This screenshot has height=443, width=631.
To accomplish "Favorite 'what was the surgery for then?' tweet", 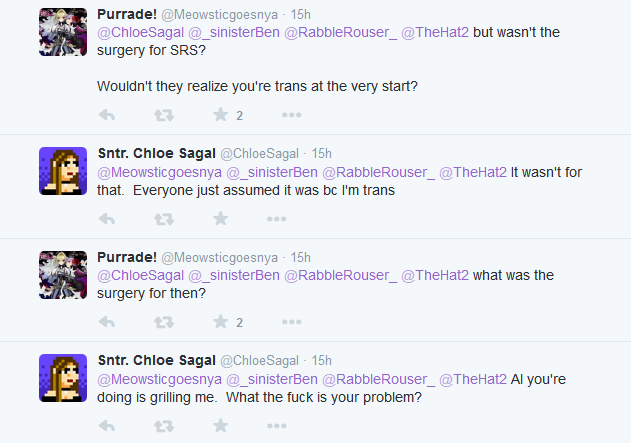I will click(220, 322).
